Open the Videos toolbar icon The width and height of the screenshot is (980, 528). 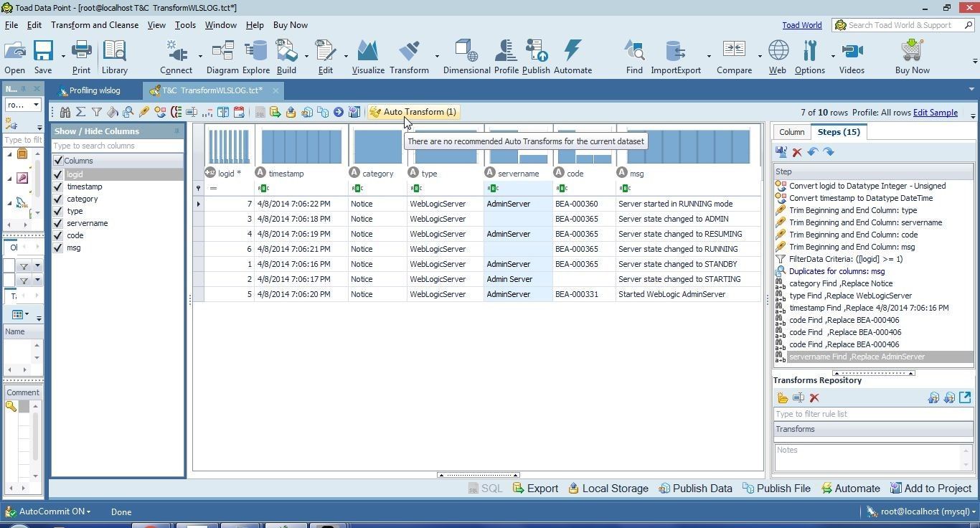[x=852, y=57]
